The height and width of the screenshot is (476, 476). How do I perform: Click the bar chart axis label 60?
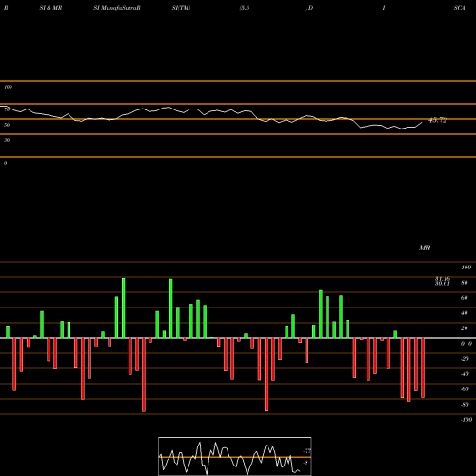[x=465, y=298]
